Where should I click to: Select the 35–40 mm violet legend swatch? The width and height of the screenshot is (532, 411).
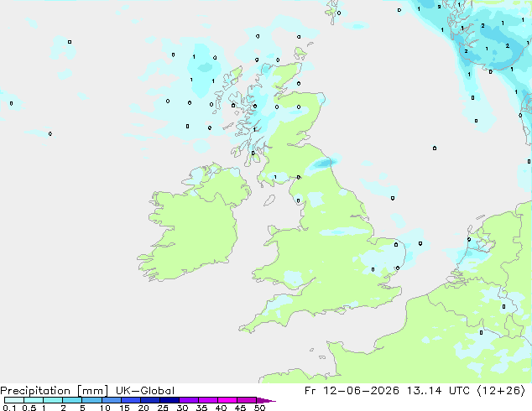(208, 400)
